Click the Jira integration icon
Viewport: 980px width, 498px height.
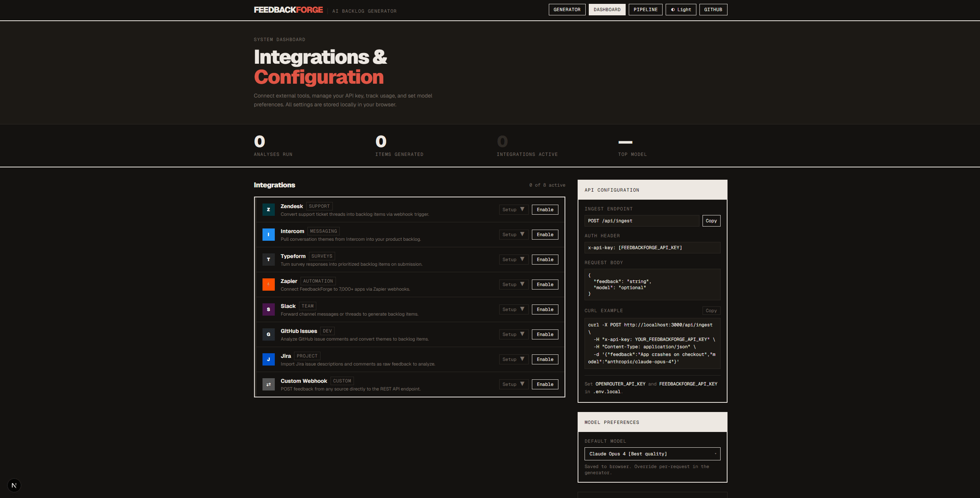tap(269, 359)
